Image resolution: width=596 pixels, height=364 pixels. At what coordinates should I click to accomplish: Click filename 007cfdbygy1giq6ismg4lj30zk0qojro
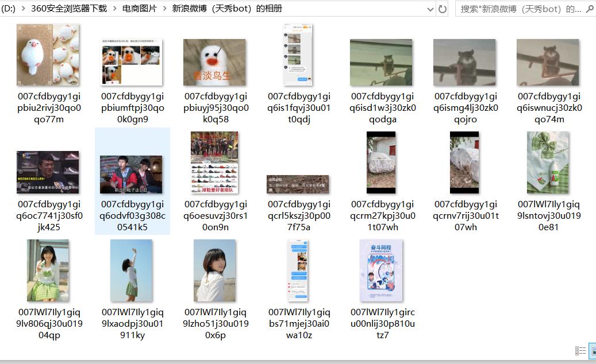(466, 108)
